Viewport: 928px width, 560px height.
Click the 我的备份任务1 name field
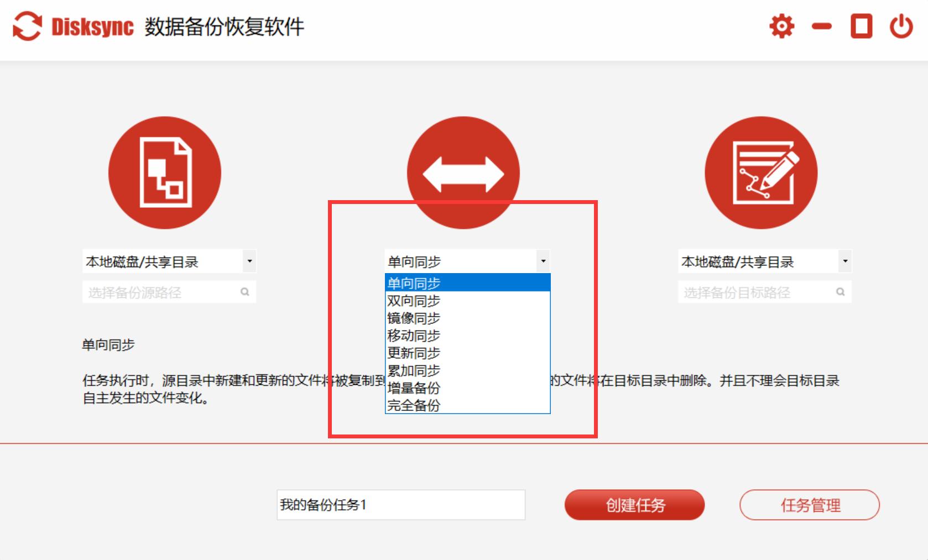point(400,504)
